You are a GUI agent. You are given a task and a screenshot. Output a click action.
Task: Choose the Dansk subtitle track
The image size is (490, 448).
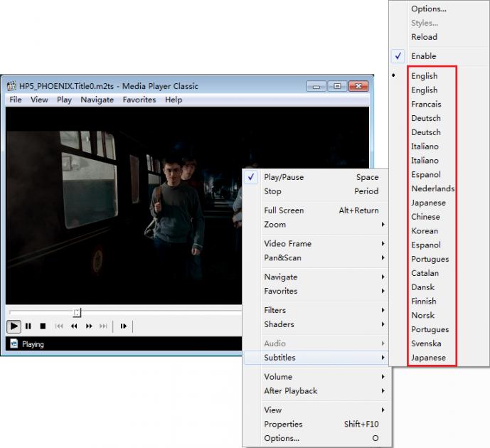440,287
